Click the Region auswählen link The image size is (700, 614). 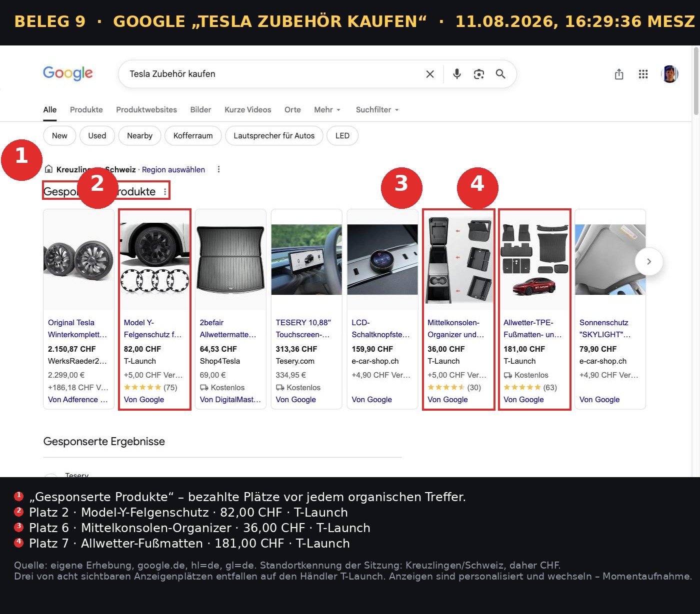coord(173,170)
